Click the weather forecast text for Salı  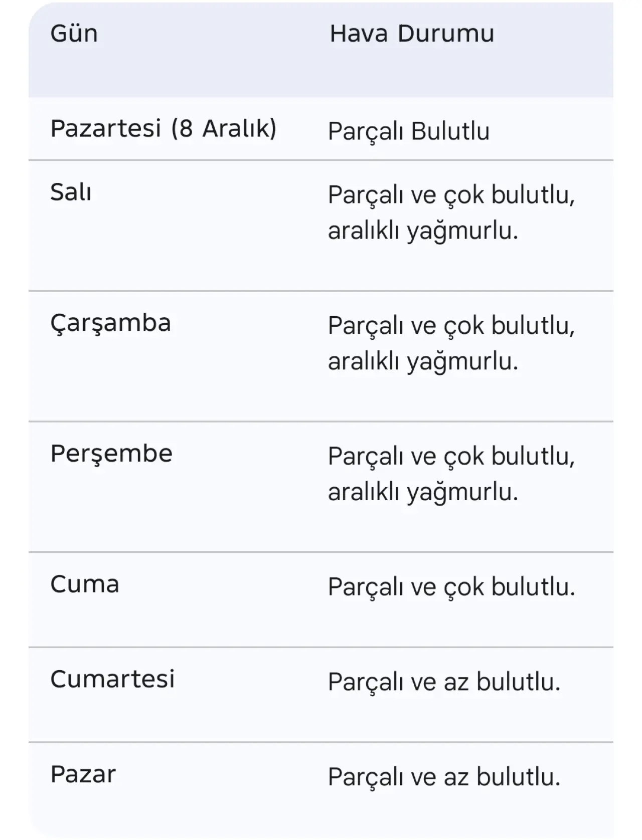point(451,213)
